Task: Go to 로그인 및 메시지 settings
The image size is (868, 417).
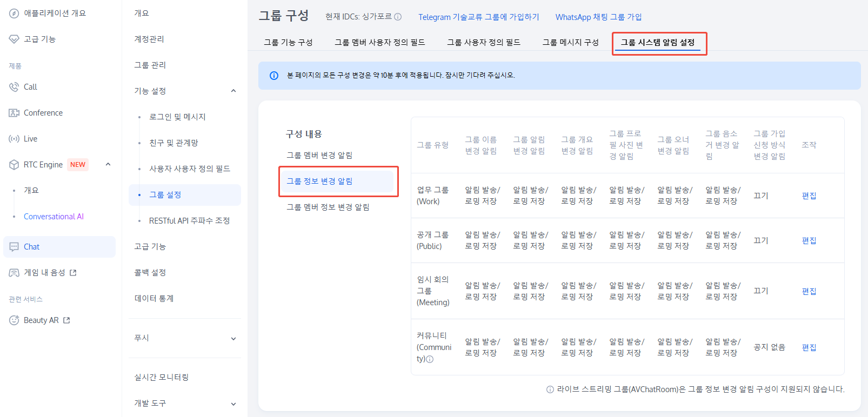Action: tap(177, 117)
